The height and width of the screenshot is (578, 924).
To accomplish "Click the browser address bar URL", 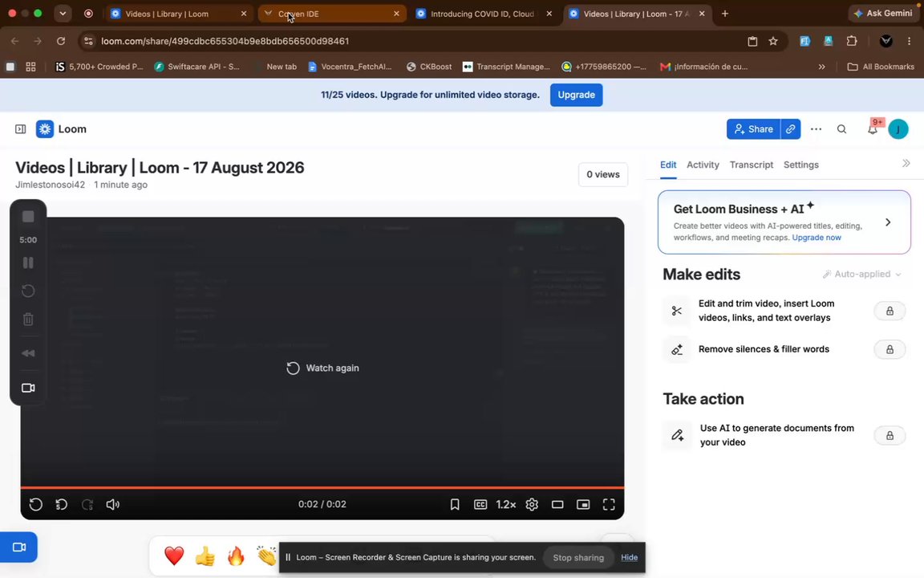I will (x=225, y=41).
